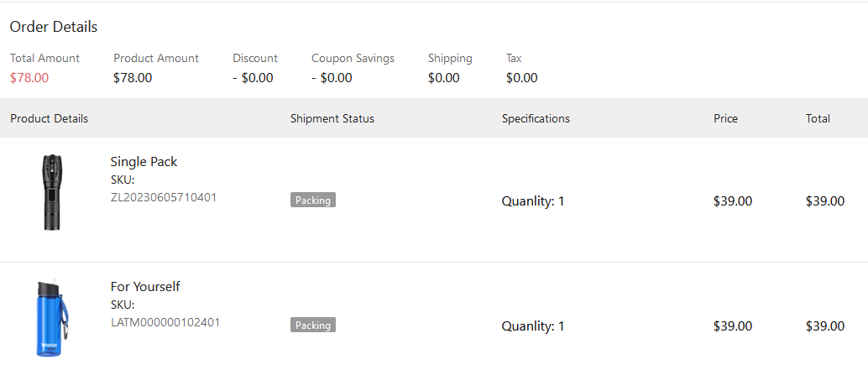Click the Shipping $0.00 value
Viewport: 868px width, 375px height.
click(443, 78)
